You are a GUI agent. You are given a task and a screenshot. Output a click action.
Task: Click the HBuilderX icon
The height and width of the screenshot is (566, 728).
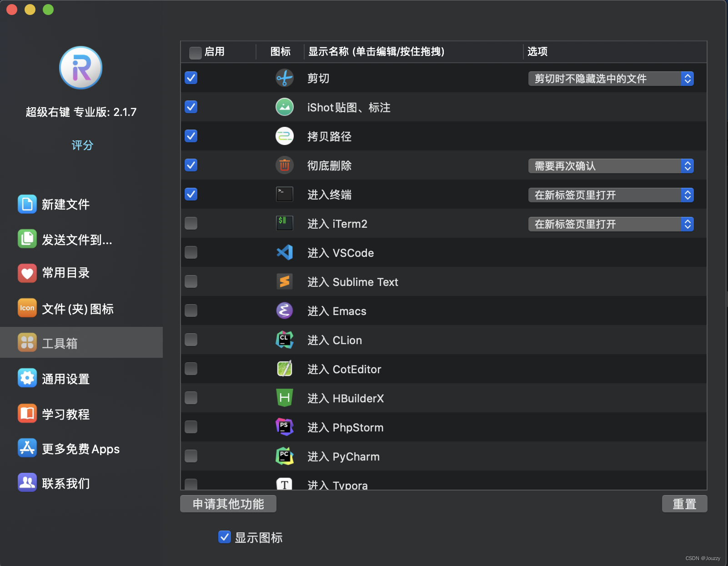(x=285, y=398)
